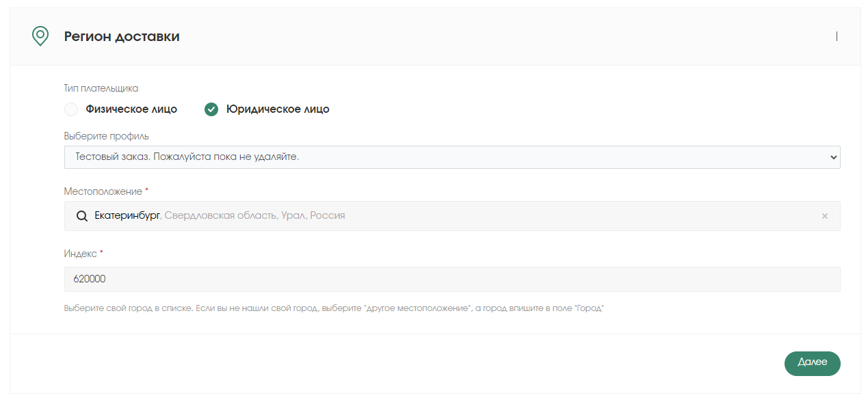Click the hint text about choosing your city

click(x=334, y=308)
